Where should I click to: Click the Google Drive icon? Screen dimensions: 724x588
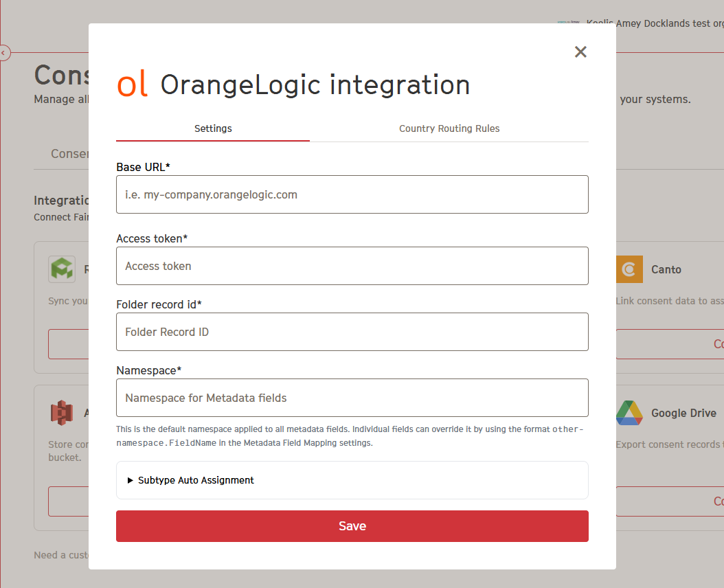pos(629,413)
